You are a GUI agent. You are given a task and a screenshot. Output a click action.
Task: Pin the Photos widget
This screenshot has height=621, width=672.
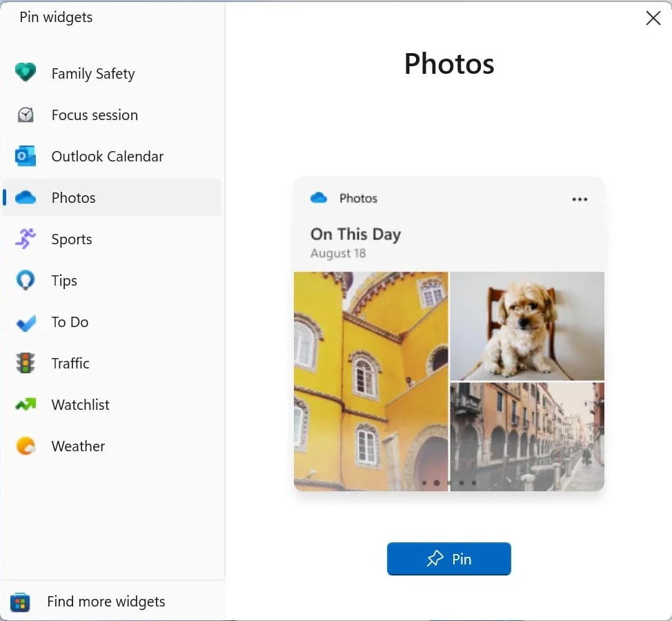point(448,559)
